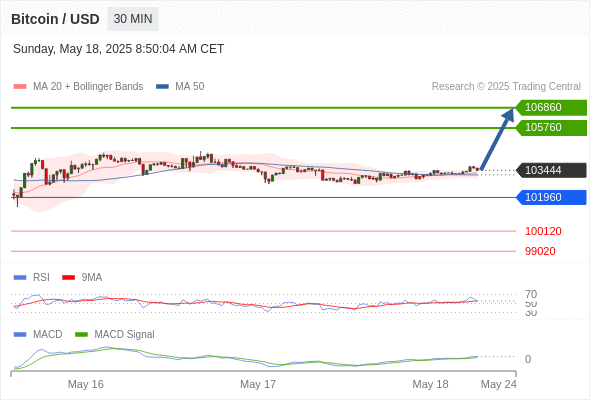Click the 103444 current price tag
Image resolution: width=590 pixels, height=400 pixels.
coord(551,170)
